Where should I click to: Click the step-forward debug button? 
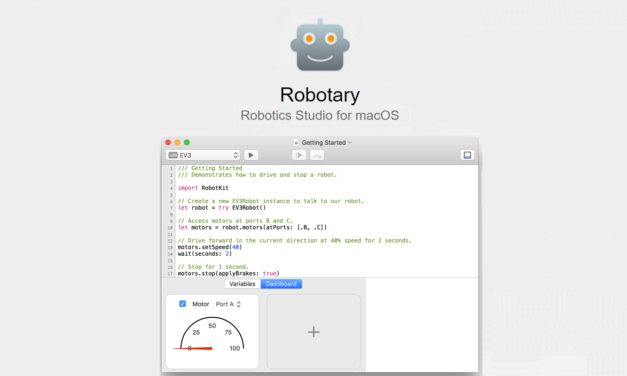click(x=299, y=155)
